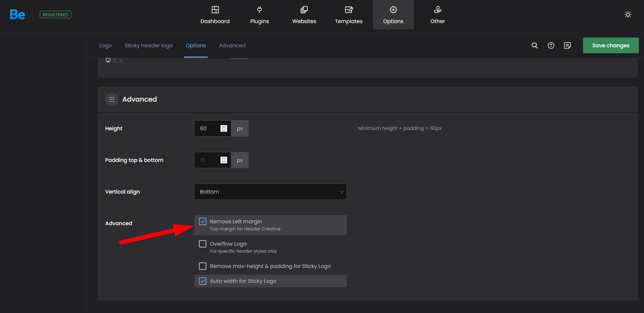Click the Websites copy icon
This screenshot has height=313, width=644.
point(304,10)
